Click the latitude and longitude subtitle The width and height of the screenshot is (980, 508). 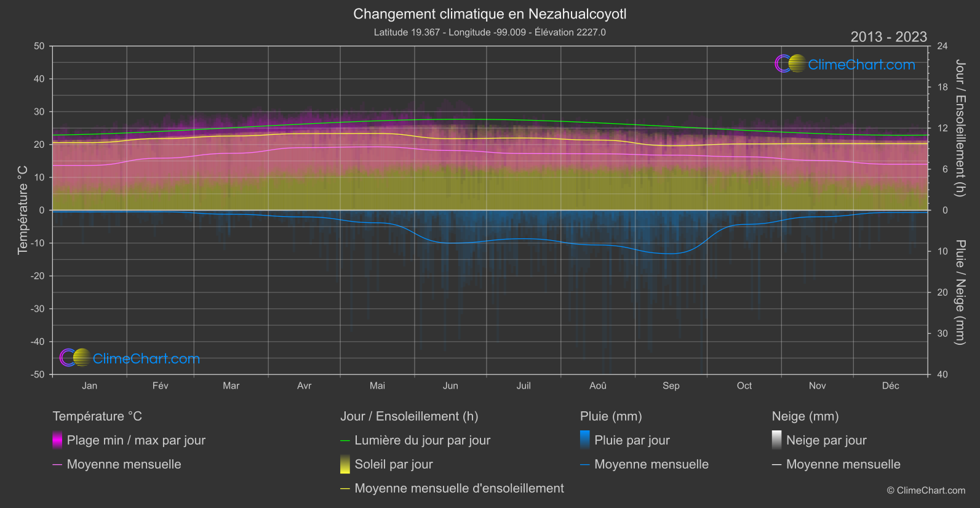click(490, 32)
